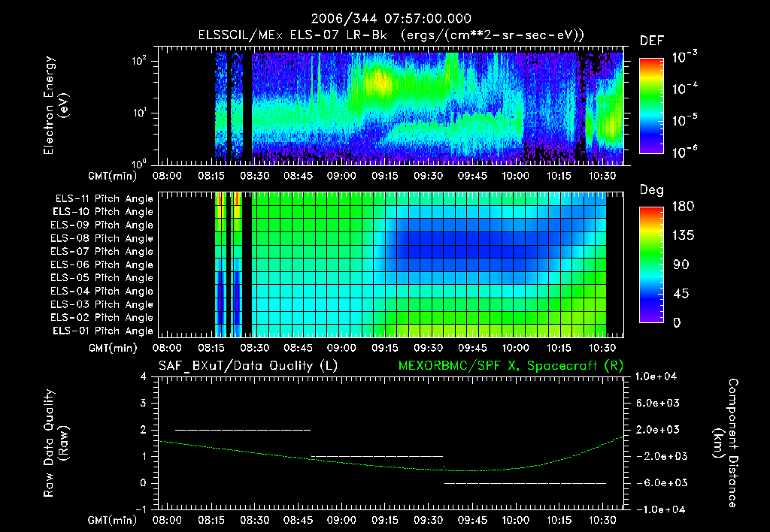Select the ELS-11 Pitch Angle row label

pyautogui.click(x=104, y=199)
